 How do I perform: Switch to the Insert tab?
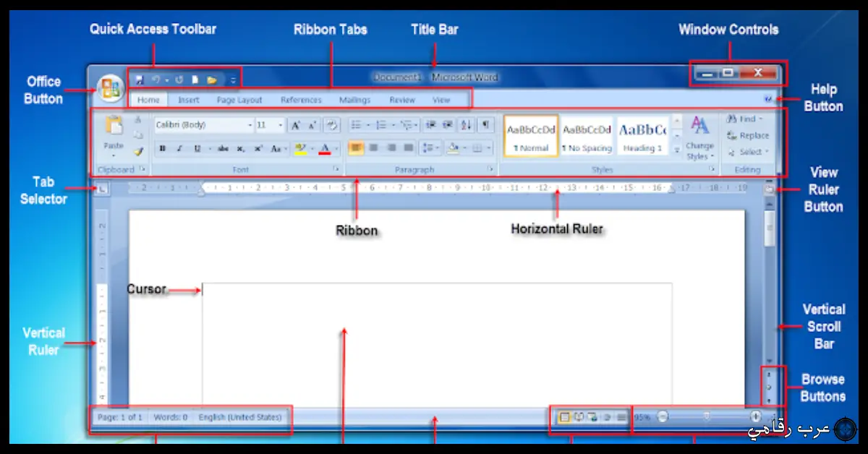tap(189, 100)
